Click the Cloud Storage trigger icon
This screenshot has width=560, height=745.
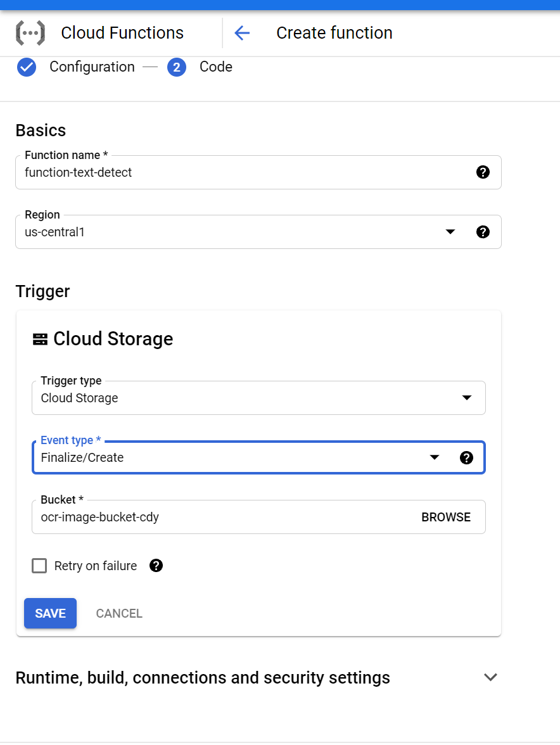pos(40,340)
